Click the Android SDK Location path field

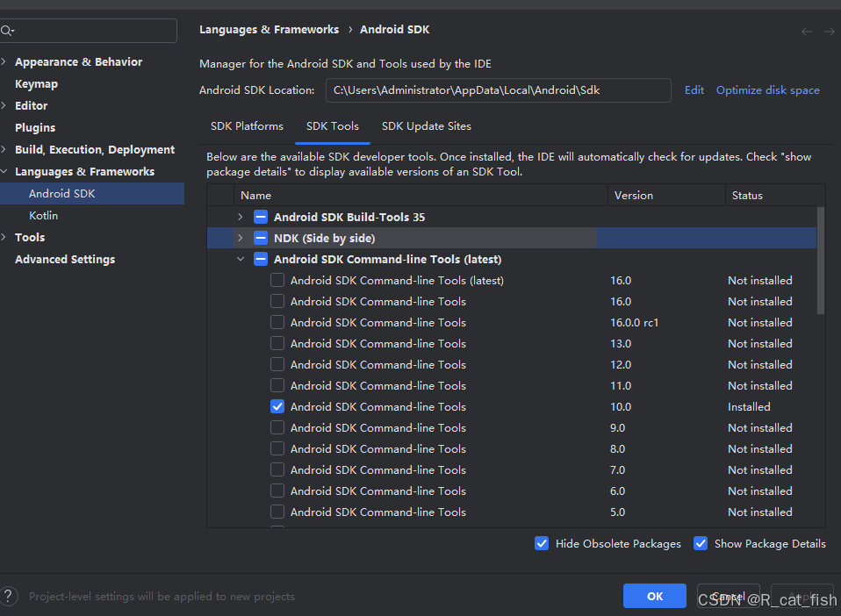tap(499, 90)
